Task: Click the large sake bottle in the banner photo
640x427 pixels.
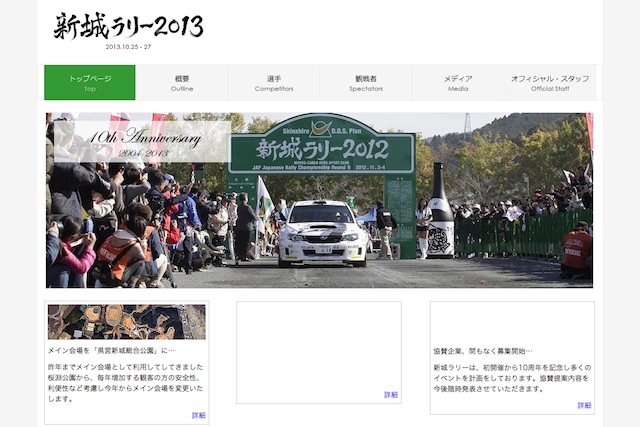Action: coord(440,212)
